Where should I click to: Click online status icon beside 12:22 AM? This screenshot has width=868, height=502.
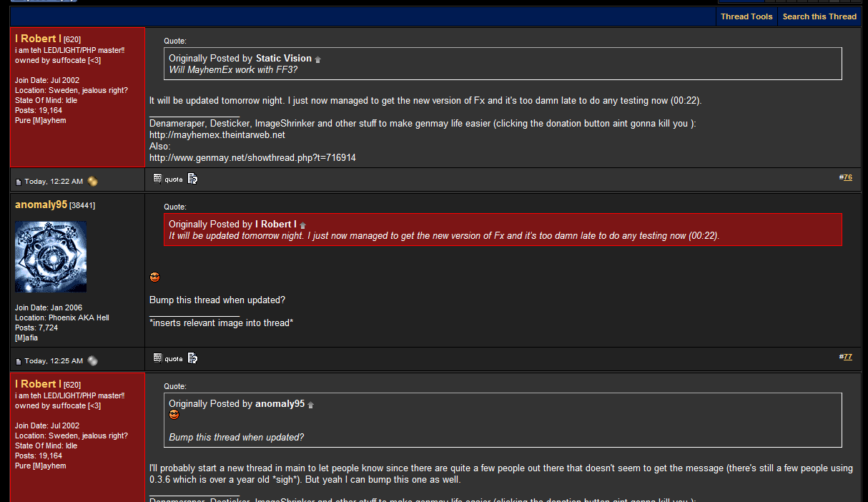[92, 182]
